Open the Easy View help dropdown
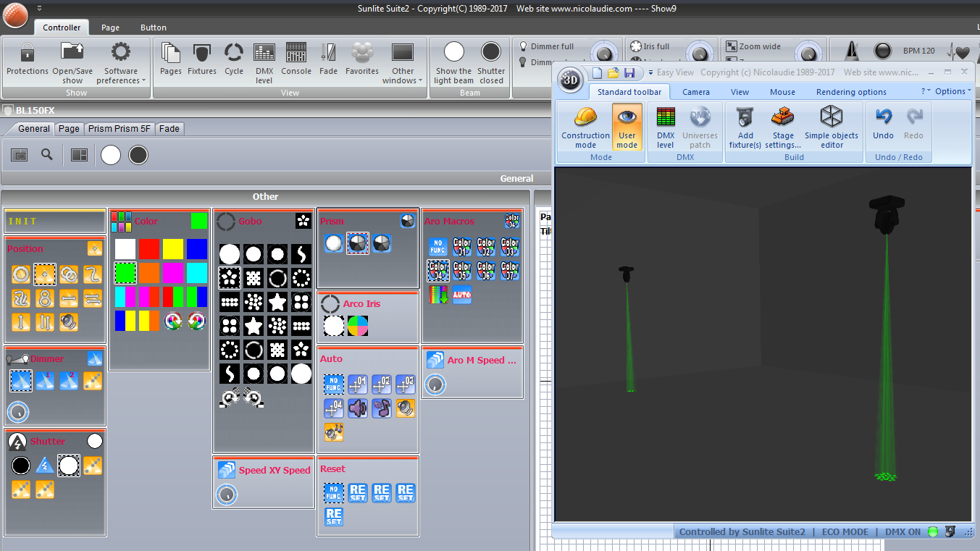The width and height of the screenshot is (980, 551). tap(926, 91)
